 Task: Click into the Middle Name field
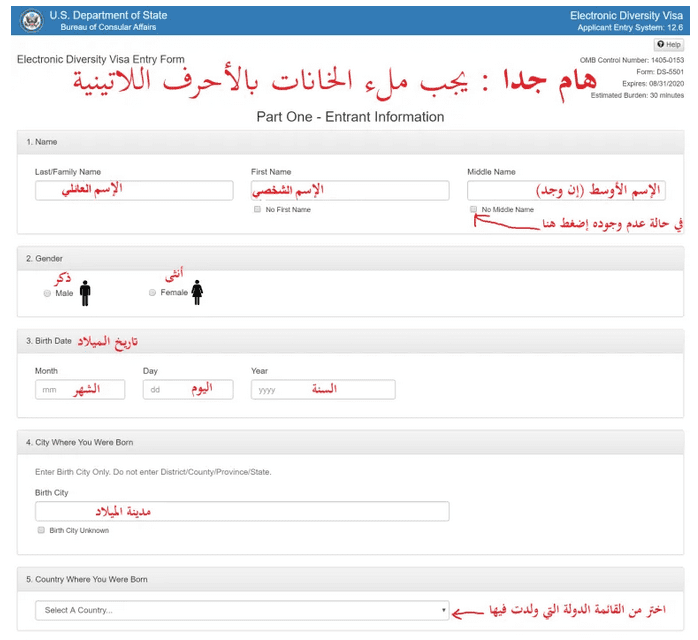point(565,190)
